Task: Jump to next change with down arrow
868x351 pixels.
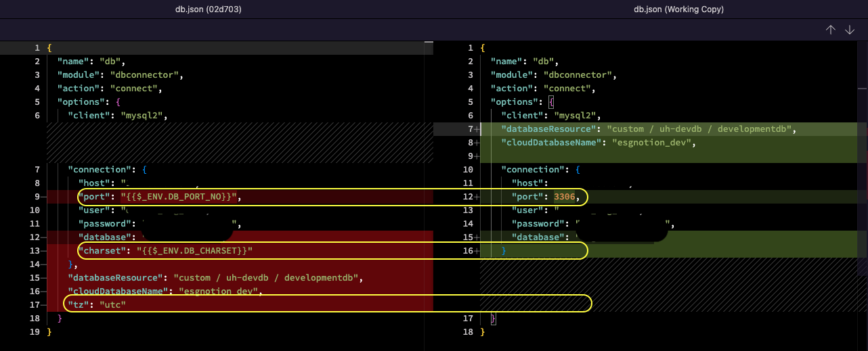Action: 850,30
